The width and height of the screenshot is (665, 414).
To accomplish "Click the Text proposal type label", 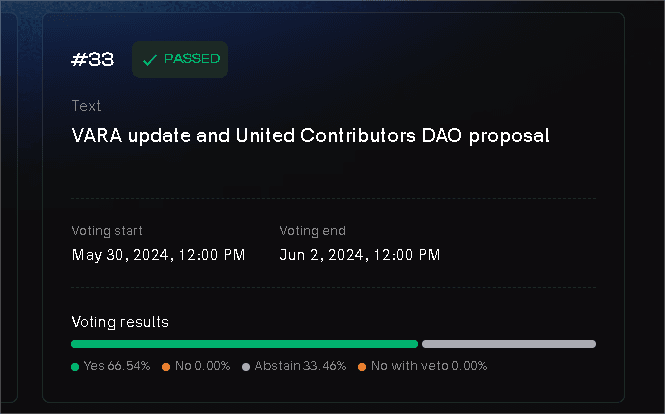I will click(x=86, y=106).
